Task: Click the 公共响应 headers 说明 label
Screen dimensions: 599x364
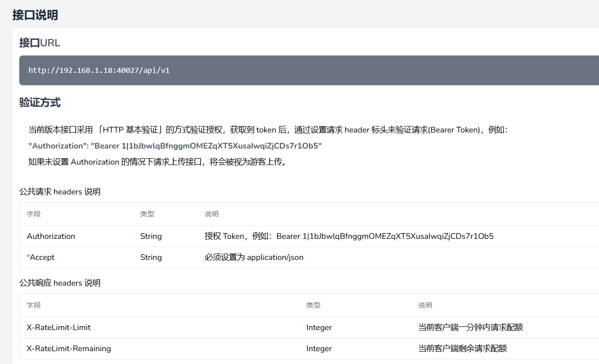Action: (60, 283)
